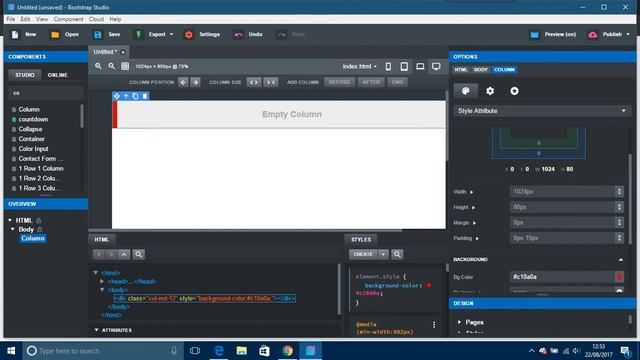Viewport: 640px width, 360px height.
Task: Expand the Pages item in Design
Action: (x=460, y=322)
